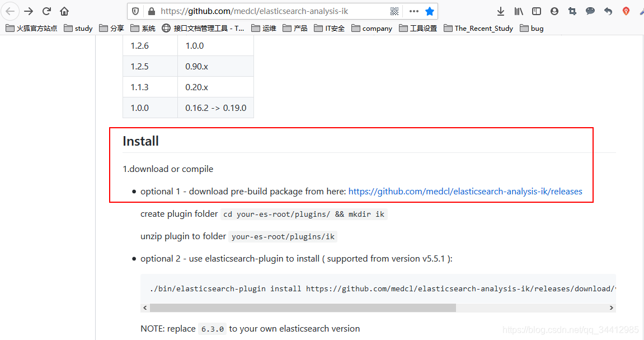
Task: Click right arrow of code scrollbar
Action: [x=611, y=308]
